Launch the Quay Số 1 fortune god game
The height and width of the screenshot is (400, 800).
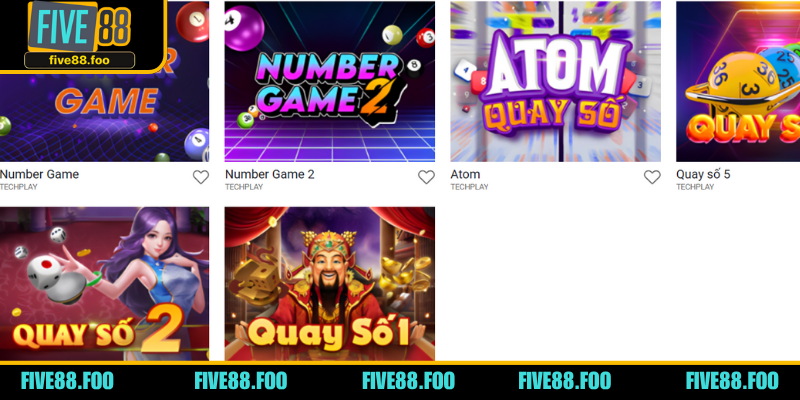[330, 283]
